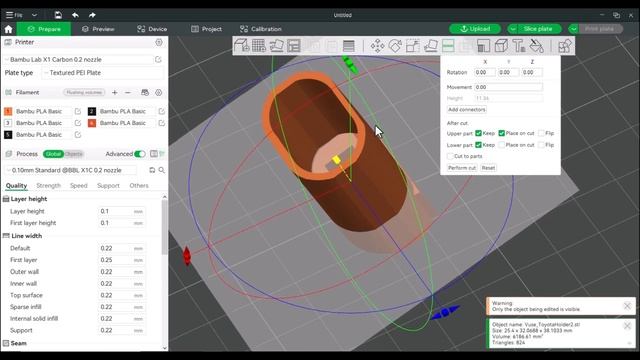Click the AMS filament sync icon
Image resolution: width=640 pixels, height=360 pixels.
145,93
